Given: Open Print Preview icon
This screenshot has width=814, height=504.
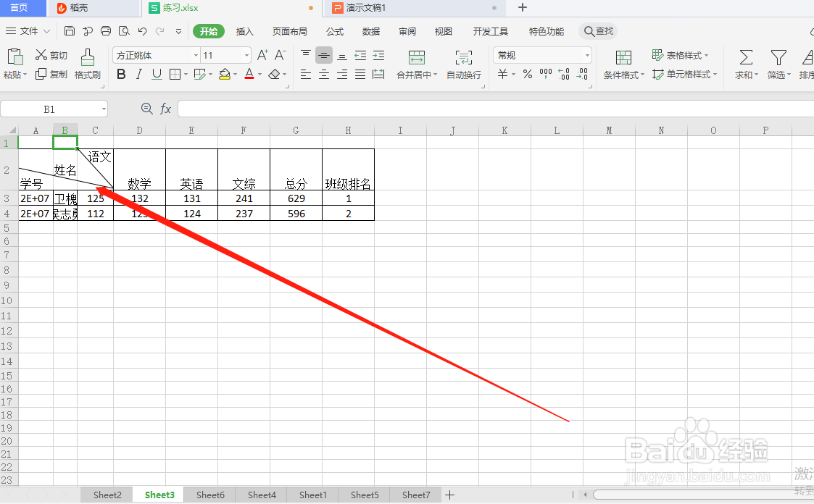Looking at the screenshot, I should (124, 31).
